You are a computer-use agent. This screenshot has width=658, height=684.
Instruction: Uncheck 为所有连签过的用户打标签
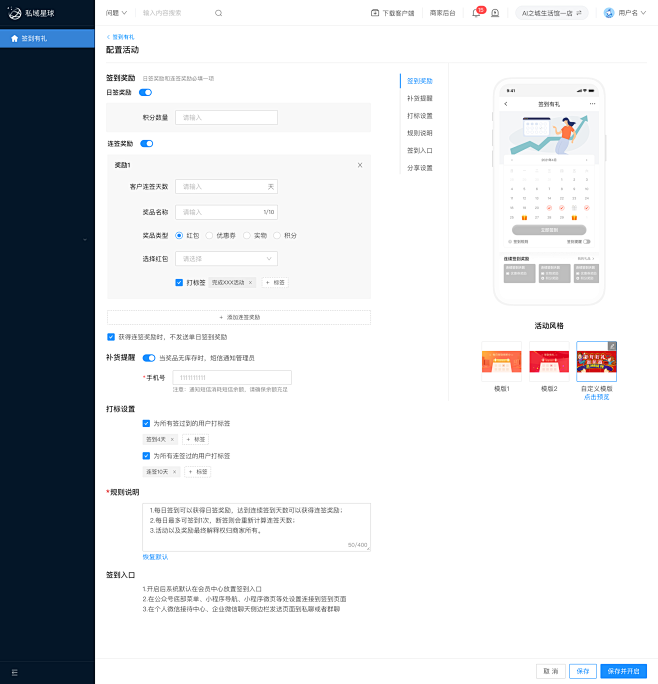pos(146,455)
